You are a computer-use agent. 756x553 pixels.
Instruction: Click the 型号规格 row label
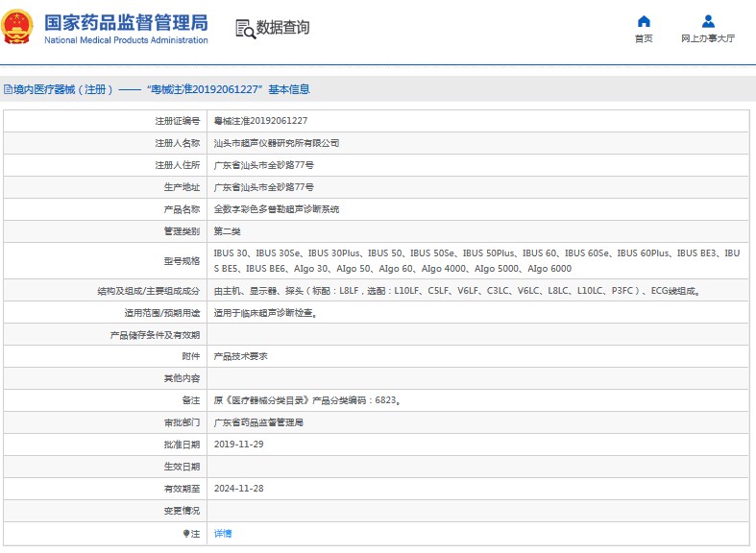[182, 261]
